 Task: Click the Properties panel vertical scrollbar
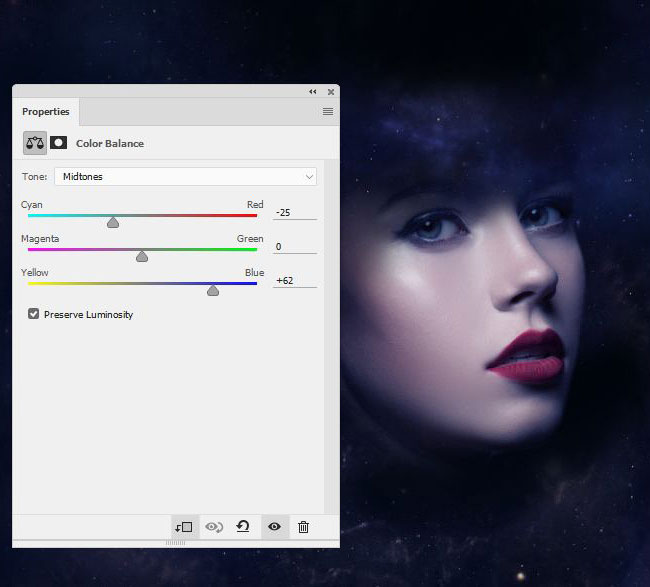coord(328,337)
